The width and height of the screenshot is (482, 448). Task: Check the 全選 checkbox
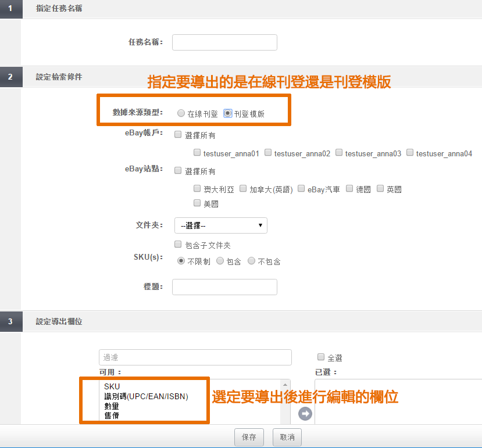point(321,357)
